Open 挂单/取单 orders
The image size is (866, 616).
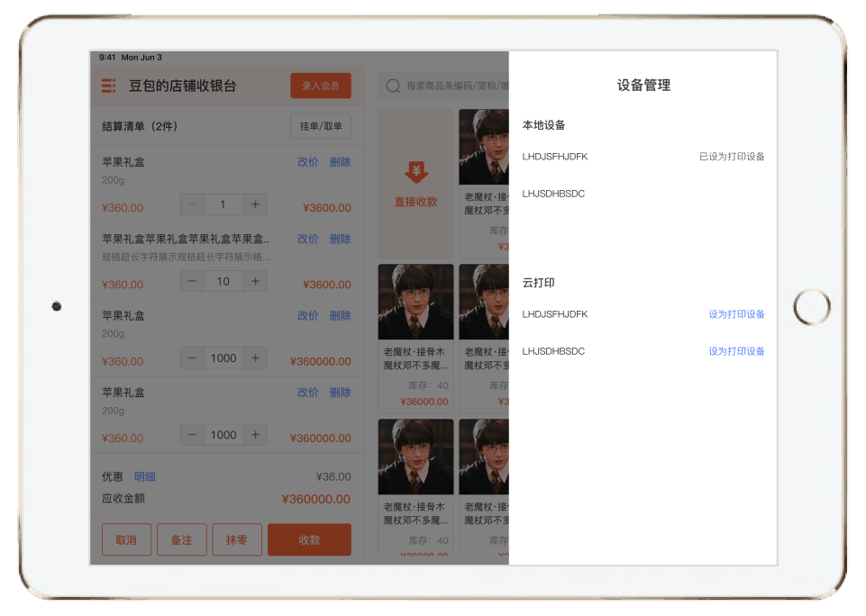321,126
